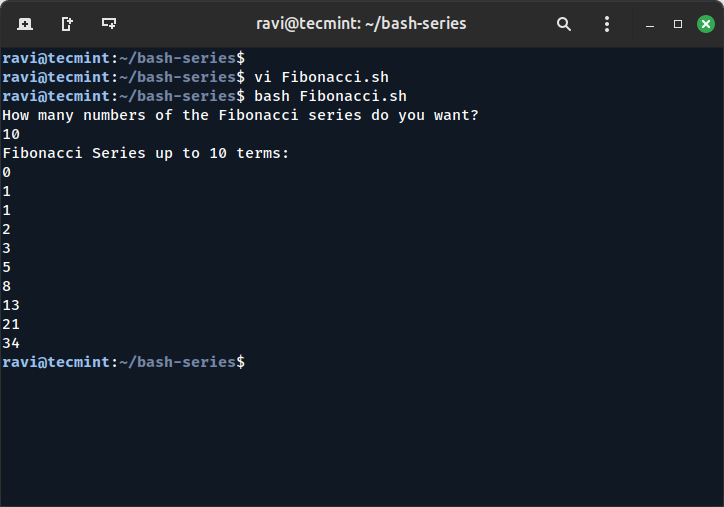Click the output value 13

[11, 305]
